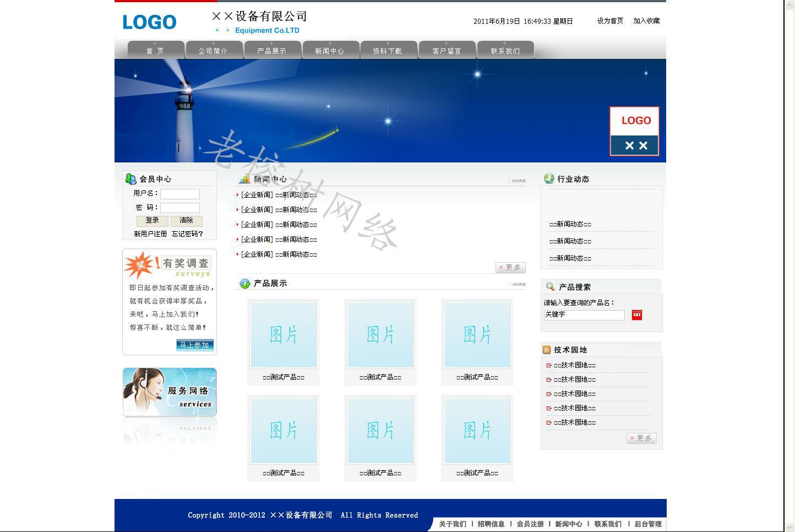795x532 pixels.
Task: Open the middle product image, top row
Action: [x=380, y=335]
